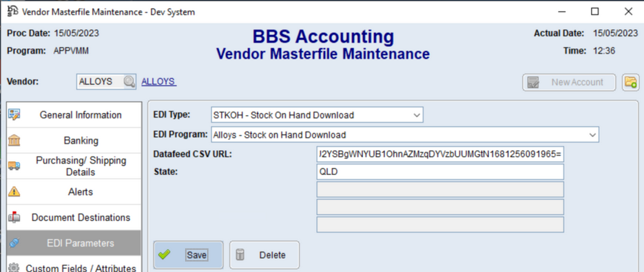Click the first greyed field below State
The width and height of the screenshot is (644, 272).
pos(440,189)
